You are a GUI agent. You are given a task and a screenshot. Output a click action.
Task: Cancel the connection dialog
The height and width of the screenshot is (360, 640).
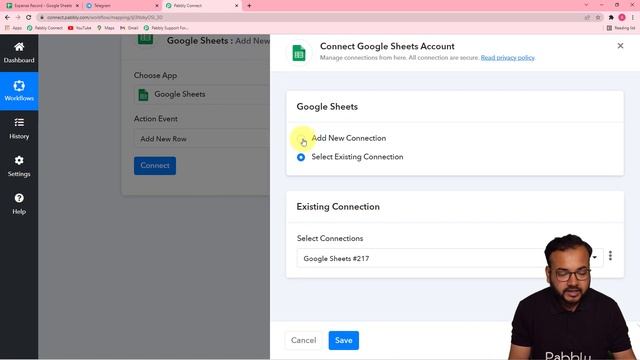tap(303, 340)
